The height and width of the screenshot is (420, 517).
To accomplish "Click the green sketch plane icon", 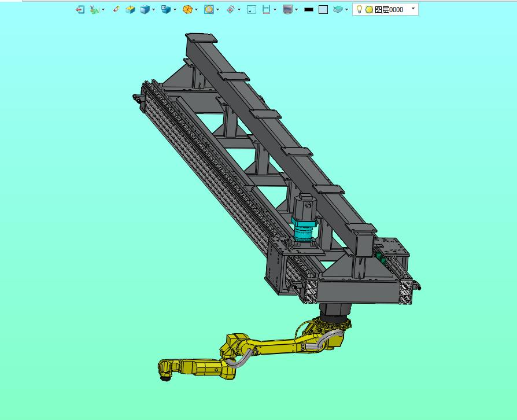I will coord(95,10).
